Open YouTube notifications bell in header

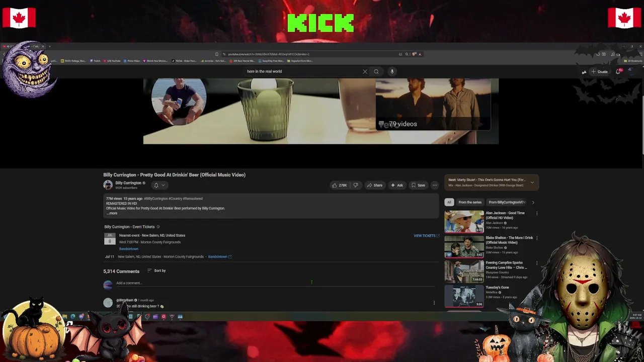point(618,71)
